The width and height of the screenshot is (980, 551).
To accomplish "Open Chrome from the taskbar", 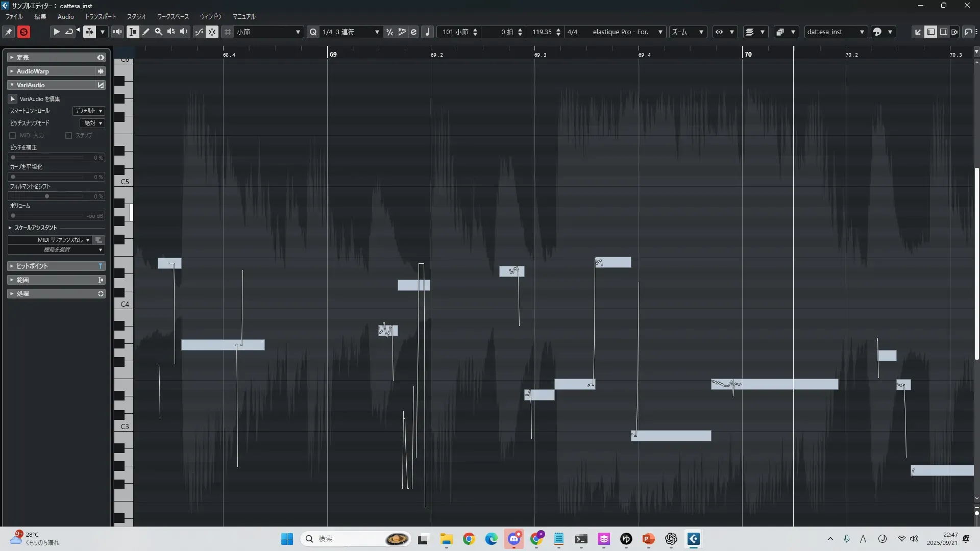I will (469, 539).
